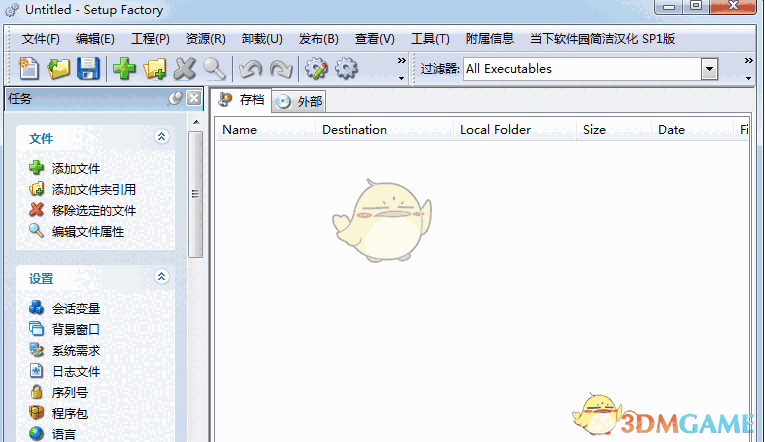Click the 移除选定的文件 task link
Screen dimensions: 765x442
pyautogui.click(x=94, y=210)
